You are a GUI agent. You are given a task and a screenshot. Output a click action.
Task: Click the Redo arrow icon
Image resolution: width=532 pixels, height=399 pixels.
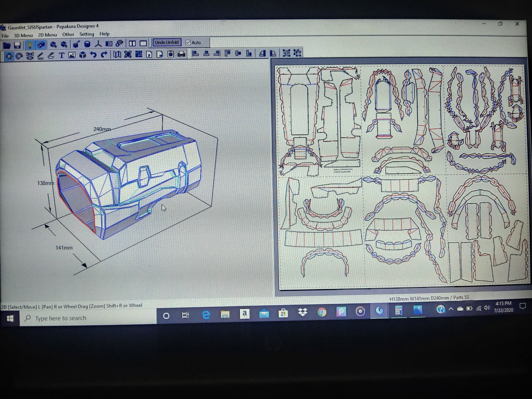104,55
